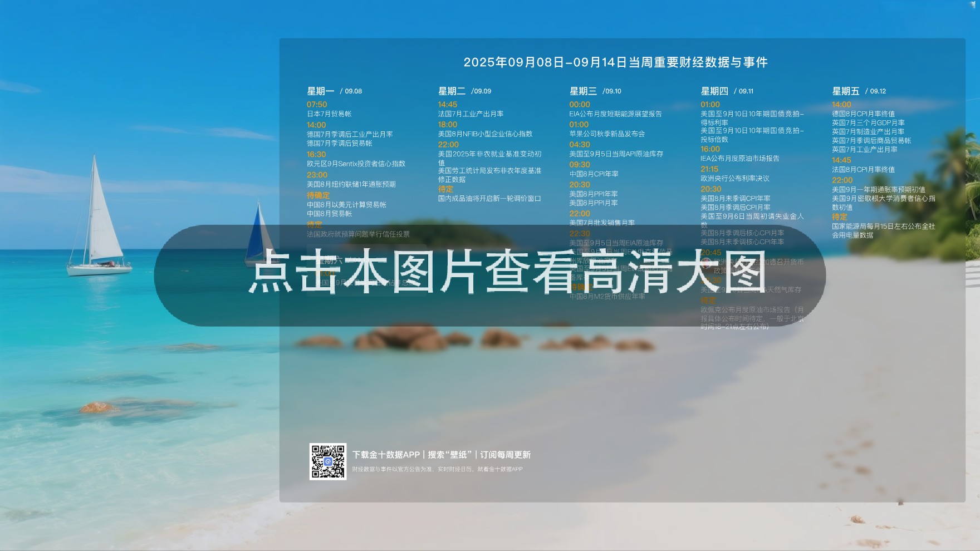Select the 星期二 09.09 column header
980x551 pixels.
pyautogui.click(x=464, y=91)
